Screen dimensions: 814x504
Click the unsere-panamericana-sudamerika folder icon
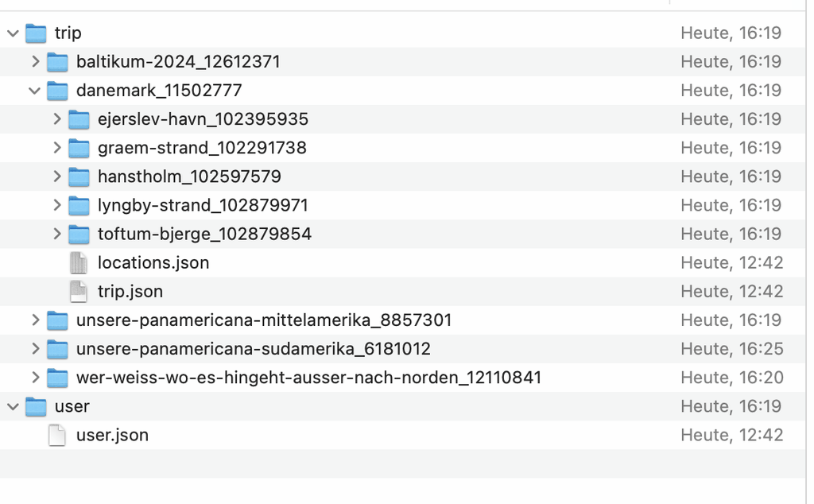click(x=57, y=349)
